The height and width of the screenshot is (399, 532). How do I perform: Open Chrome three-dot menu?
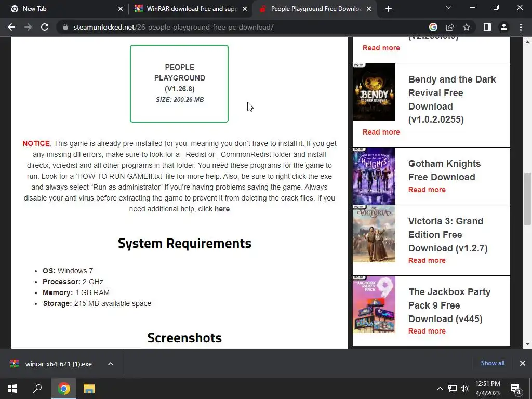click(x=521, y=27)
